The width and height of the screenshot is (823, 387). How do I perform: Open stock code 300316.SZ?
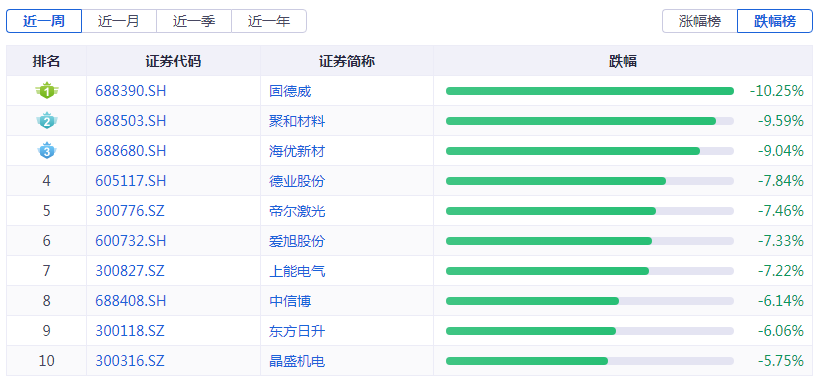130,361
